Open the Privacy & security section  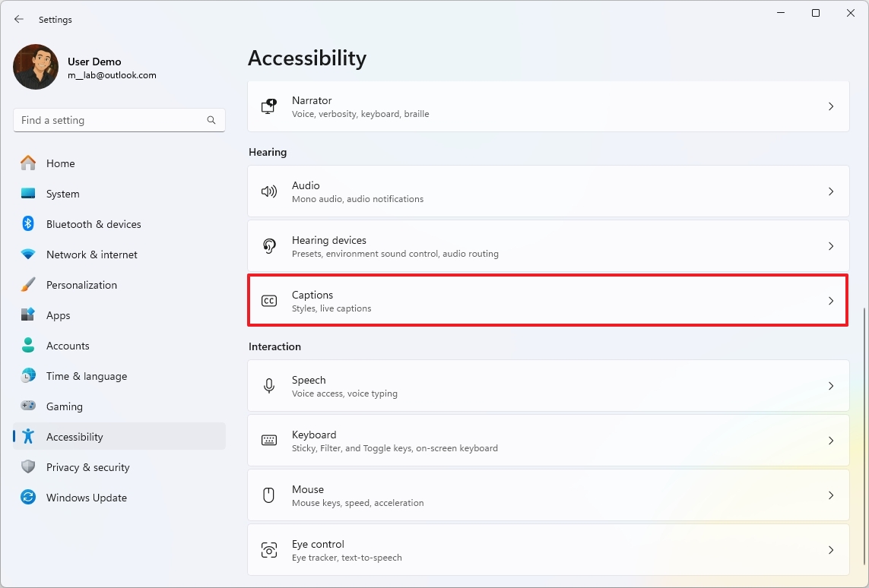88,467
